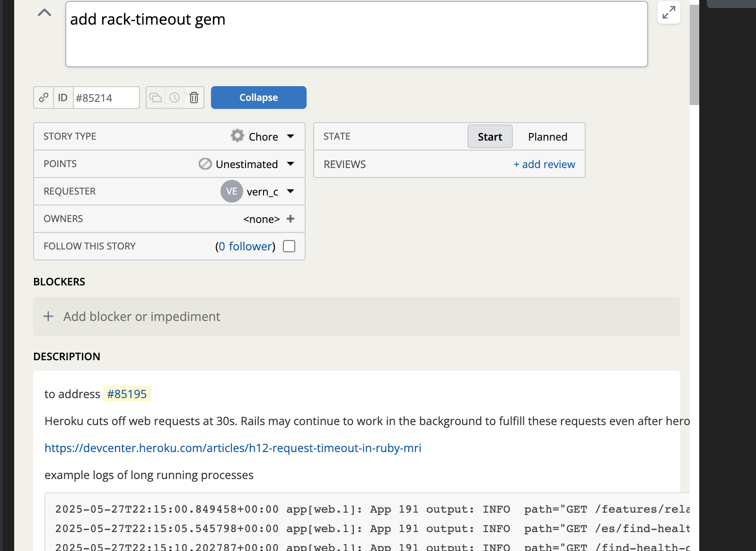The width and height of the screenshot is (756, 551).
Task: Click the 0 follower link
Action: pos(246,246)
